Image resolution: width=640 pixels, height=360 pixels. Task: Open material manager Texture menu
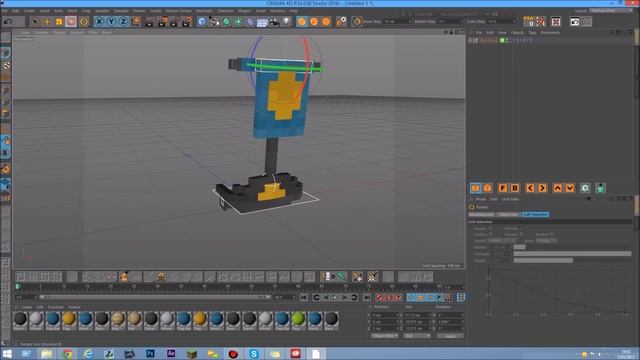74,307
